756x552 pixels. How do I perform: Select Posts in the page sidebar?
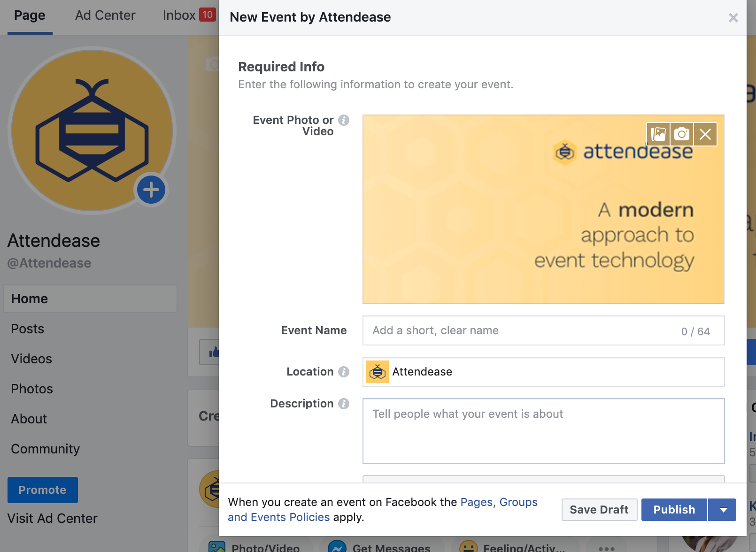[28, 329]
